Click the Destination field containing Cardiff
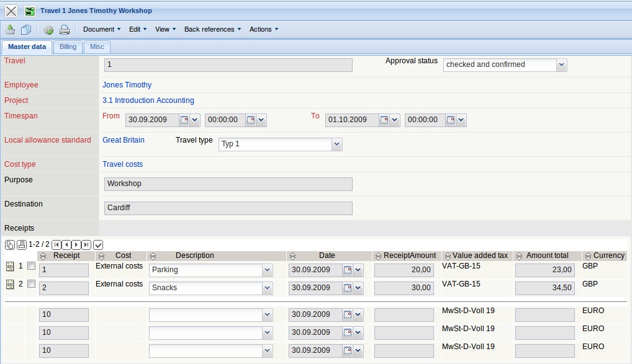 pyautogui.click(x=228, y=208)
